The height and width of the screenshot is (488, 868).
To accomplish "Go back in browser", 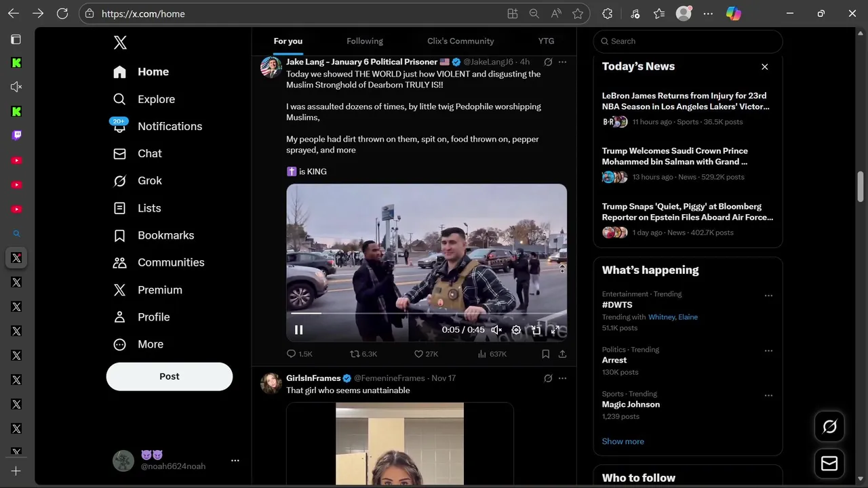I will pos(14,14).
